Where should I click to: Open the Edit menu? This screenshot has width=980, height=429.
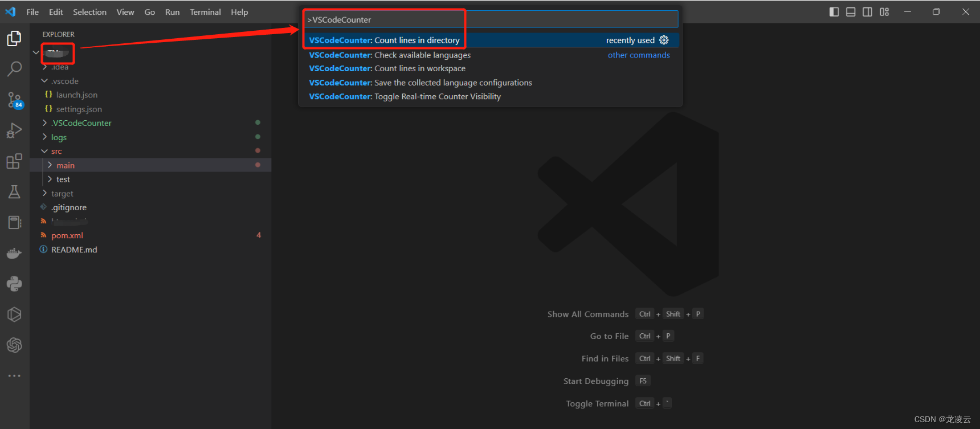tap(56, 12)
